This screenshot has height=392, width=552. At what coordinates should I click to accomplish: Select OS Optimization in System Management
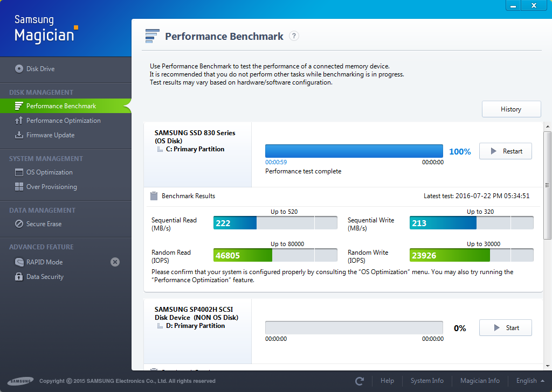(x=49, y=172)
